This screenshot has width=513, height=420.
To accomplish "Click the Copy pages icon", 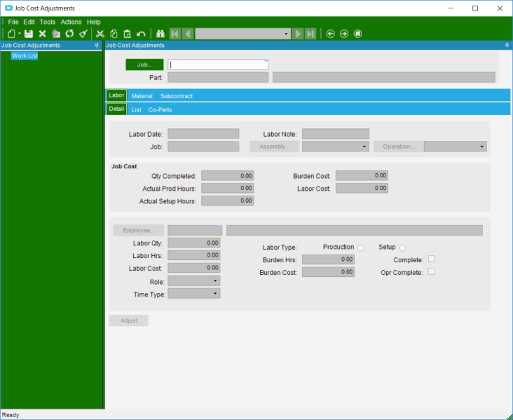I will [x=114, y=34].
